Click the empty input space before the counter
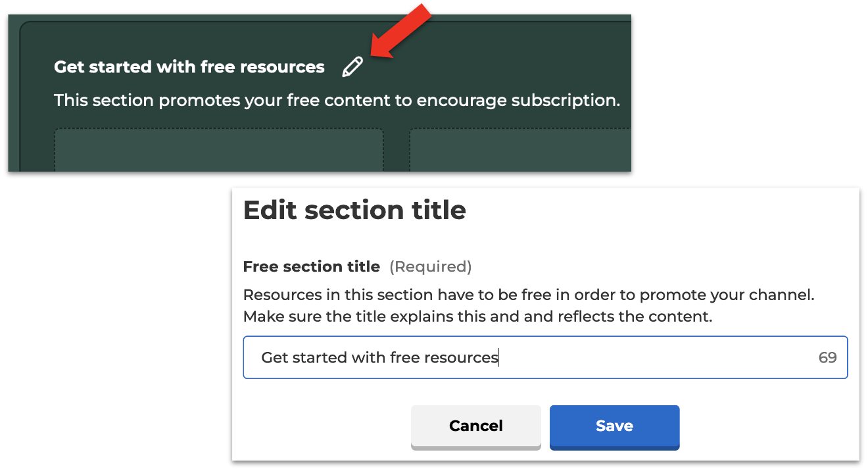The image size is (868, 471). click(658, 358)
